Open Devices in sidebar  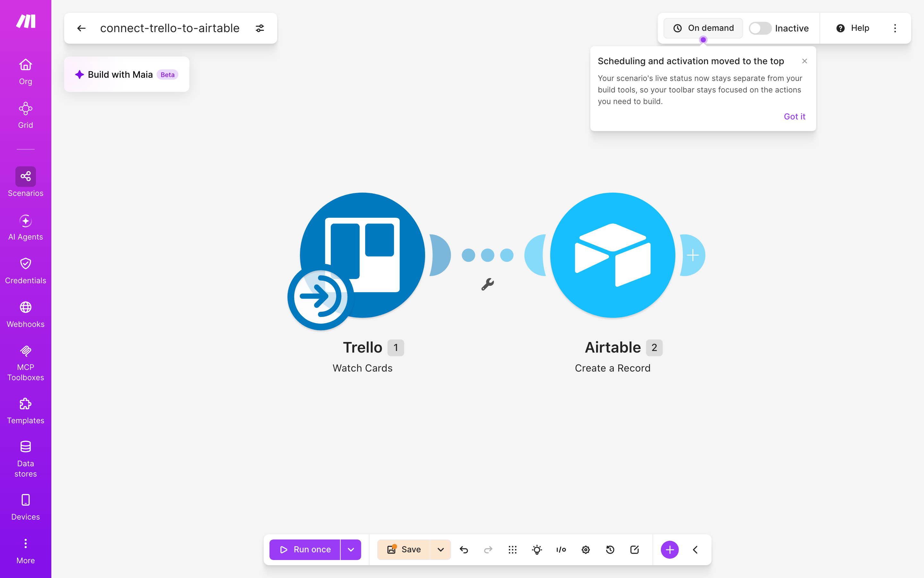[26, 507]
